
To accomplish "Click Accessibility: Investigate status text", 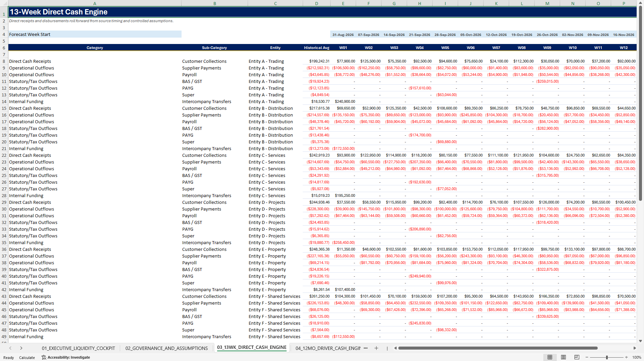I will tap(69, 357).
